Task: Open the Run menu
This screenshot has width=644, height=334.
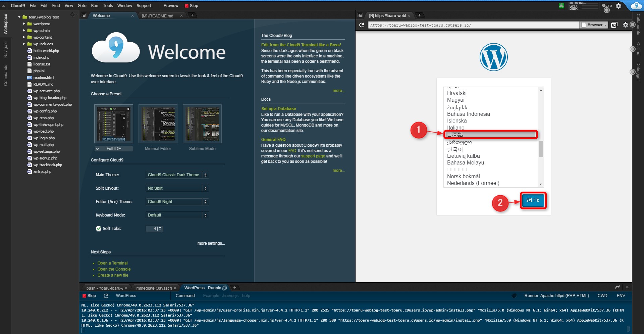Action: coord(95,6)
